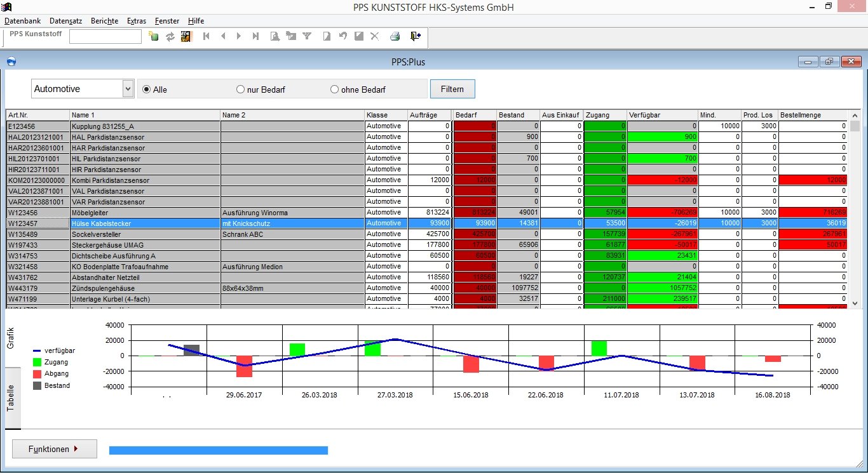Jump to first record navigation arrow

tap(207, 36)
